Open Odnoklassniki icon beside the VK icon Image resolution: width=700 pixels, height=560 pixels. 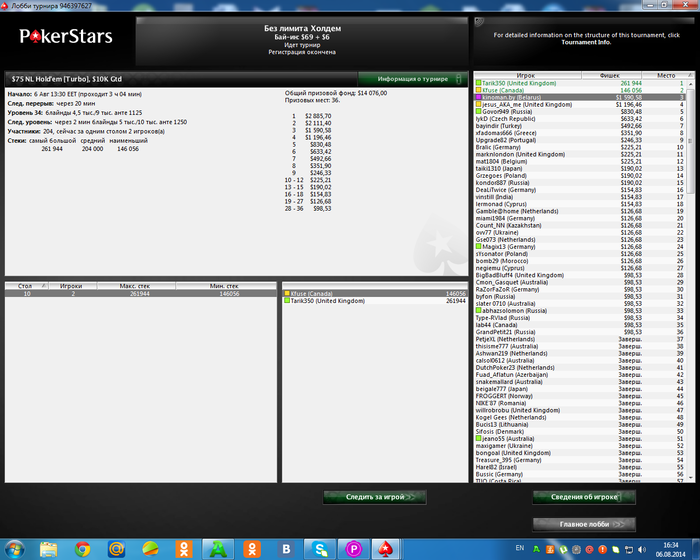tap(252, 549)
